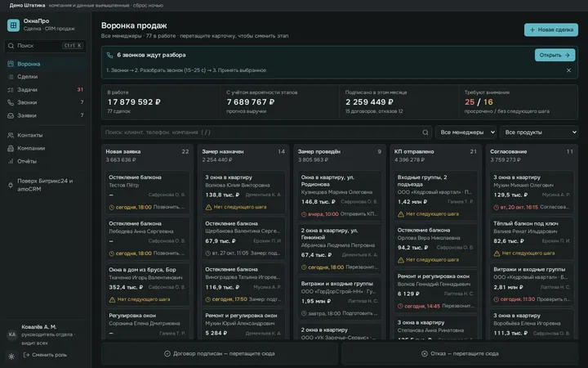Open Входные группы, 2 подъезда card
The height and width of the screenshot is (368, 588).
(436, 195)
